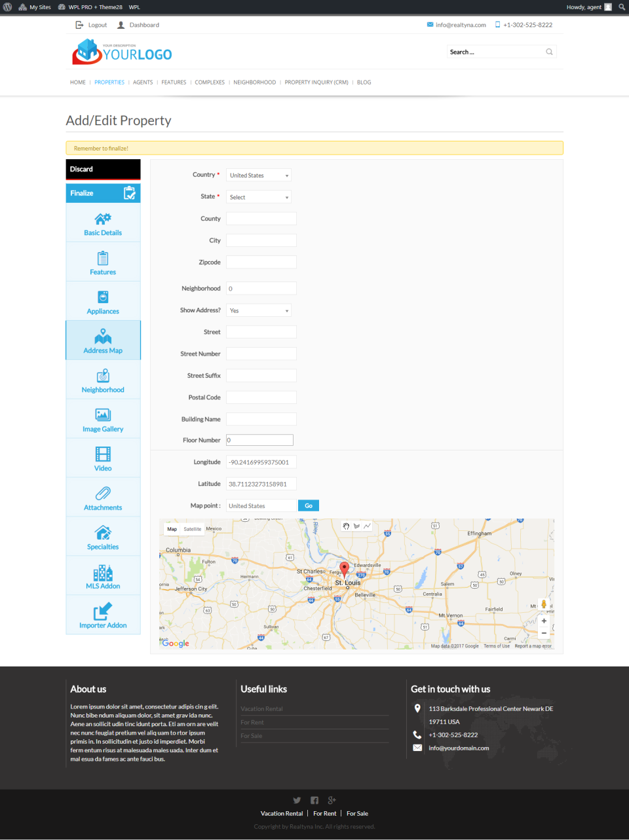Go to HOME menu item
Screen dimensions: 629x840
point(78,82)
